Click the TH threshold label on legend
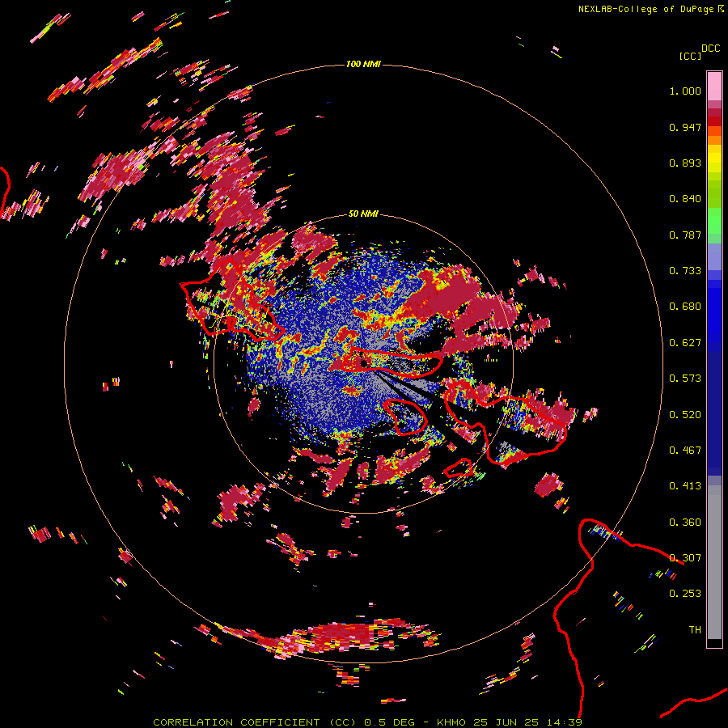Screen dimensions: 728x728 click(695, 630)
